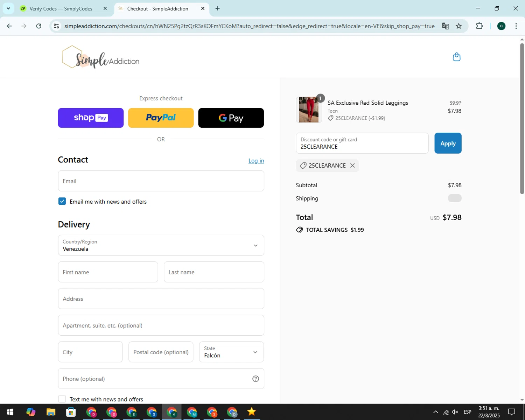The width and height of the screenshot is (525, 420).
Task: Click the Translate page icon in address bar
Action: [x=445, y=26]
